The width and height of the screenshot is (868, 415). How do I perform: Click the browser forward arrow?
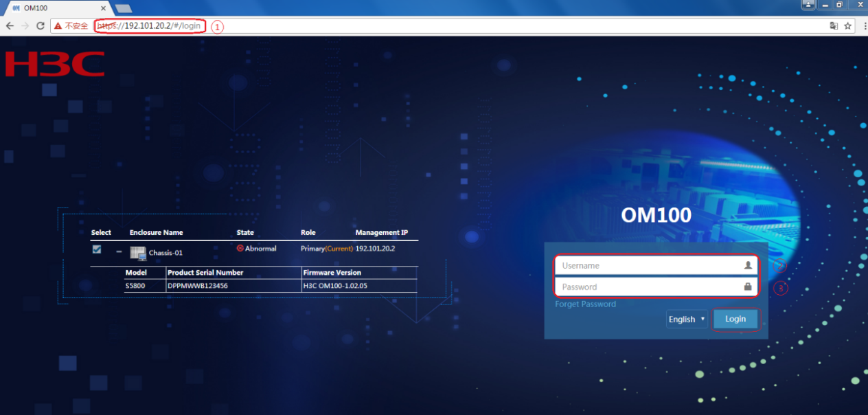tap(25, 25)
